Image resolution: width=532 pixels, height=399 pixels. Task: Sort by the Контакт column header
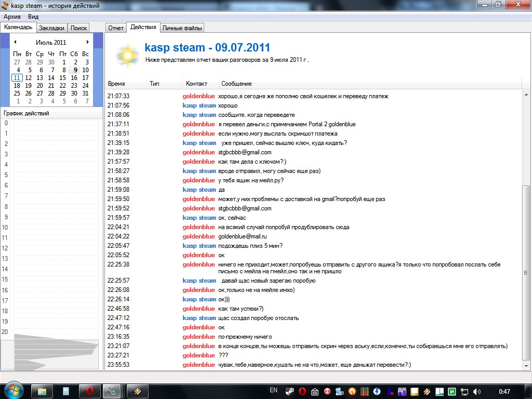pyautogui.click(x=201, y=84)
